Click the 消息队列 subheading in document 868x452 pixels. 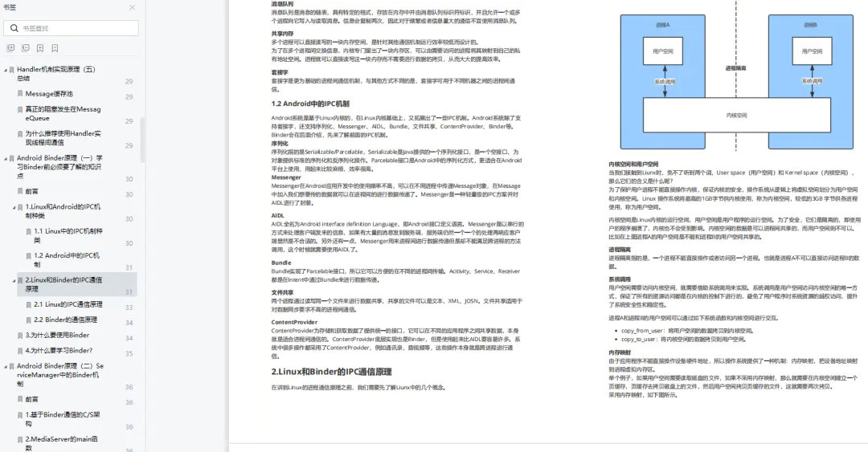point(282,4)
